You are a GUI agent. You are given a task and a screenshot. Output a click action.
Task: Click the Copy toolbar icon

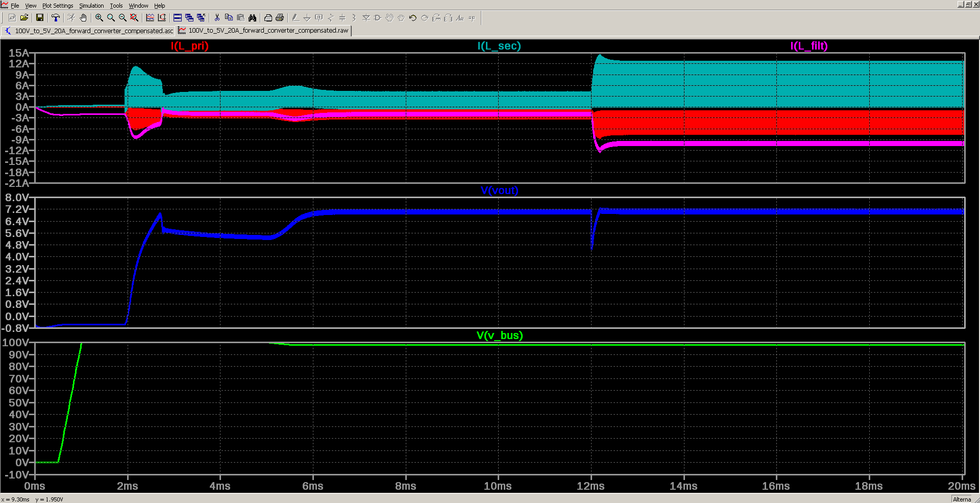[229, 18]
